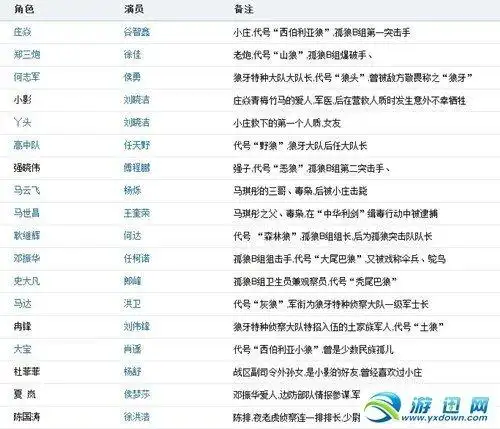The height and width of the screenshot is (429, 500).
Task: Follow the 何志军 character link
Action: [x=27, y=77]
